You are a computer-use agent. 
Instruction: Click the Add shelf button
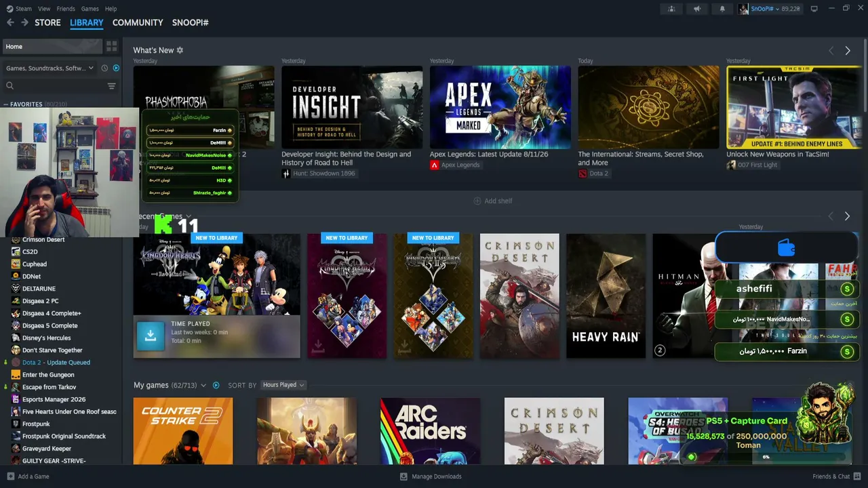click(x=493, y=201)
